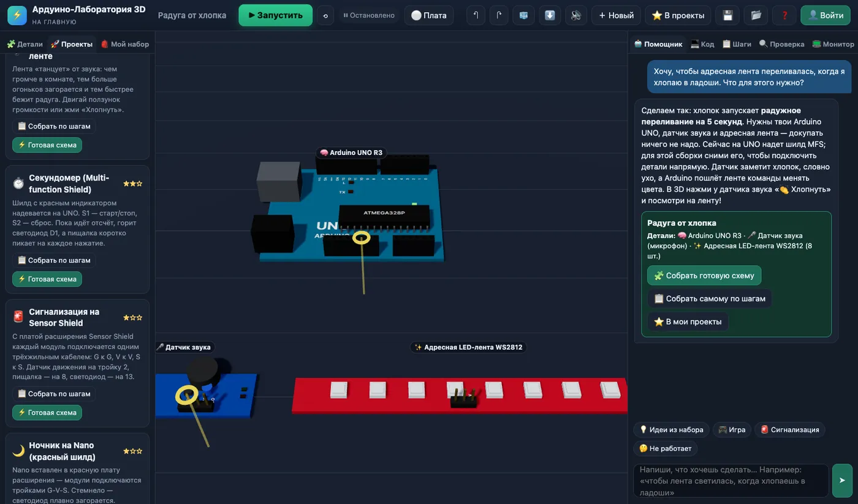Select the Датчик звука label in the 3D view

tap(184, 347)
